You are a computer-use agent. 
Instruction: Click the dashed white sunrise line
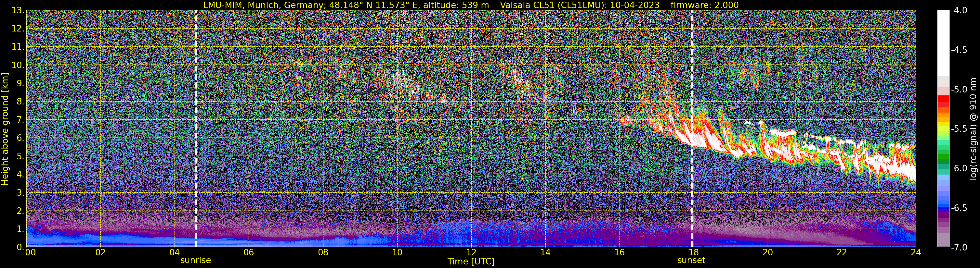196,129
